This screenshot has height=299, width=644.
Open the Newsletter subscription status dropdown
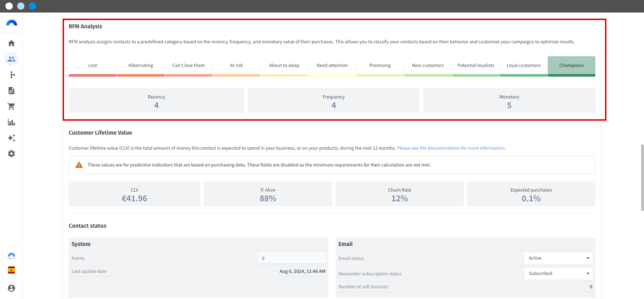pyautogui.click(x=558, y=274)
